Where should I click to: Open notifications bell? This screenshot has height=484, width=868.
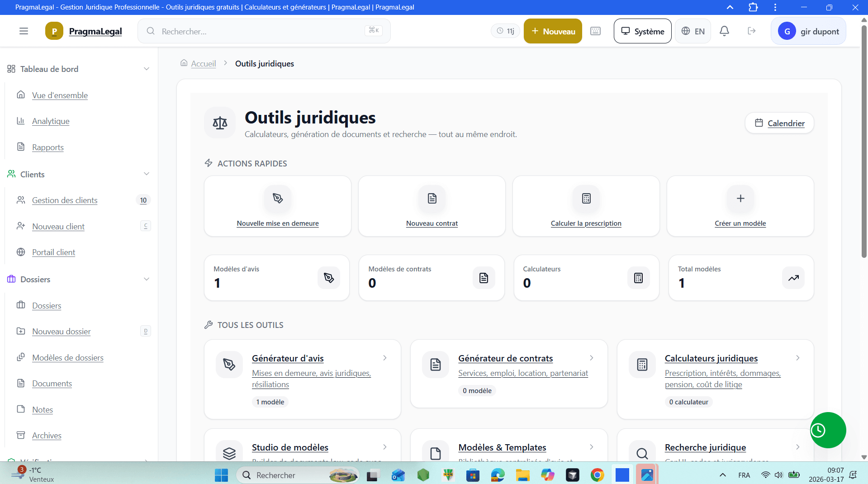(724, 31)
